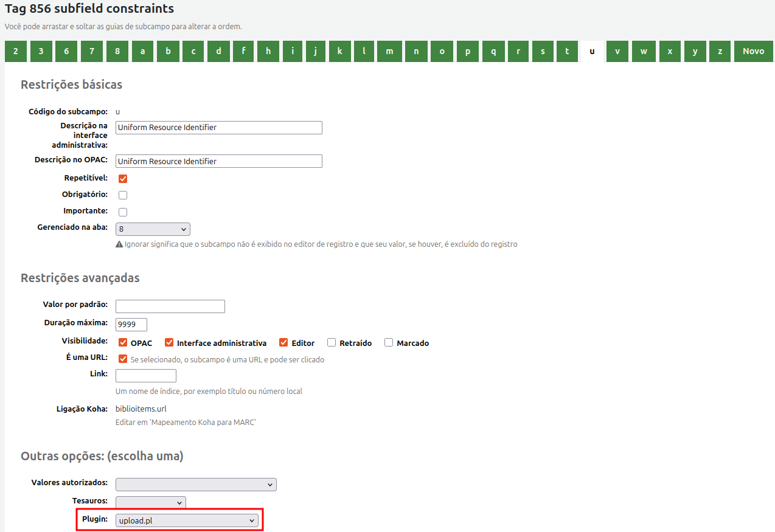Go to subfield 'v' tab
Image resolution: width=775 pixels, height=532 pixels.
[617, 52]
